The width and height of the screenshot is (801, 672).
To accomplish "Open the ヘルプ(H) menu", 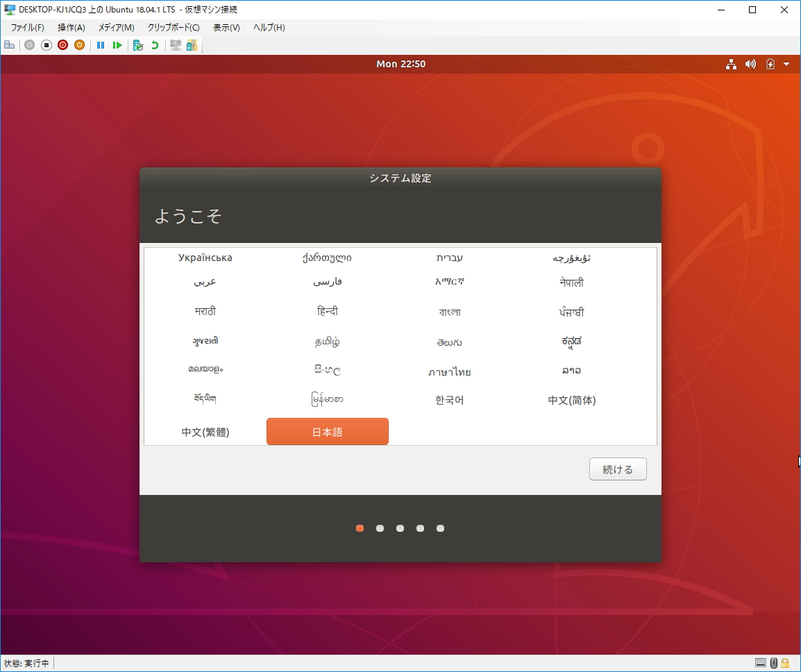I will coord(269,28).
